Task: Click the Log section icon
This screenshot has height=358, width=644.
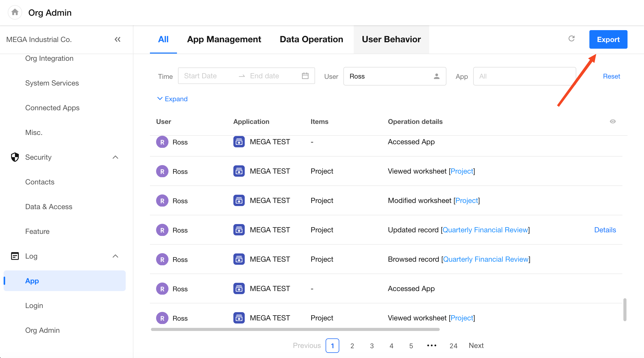Action: coord(15,256)
